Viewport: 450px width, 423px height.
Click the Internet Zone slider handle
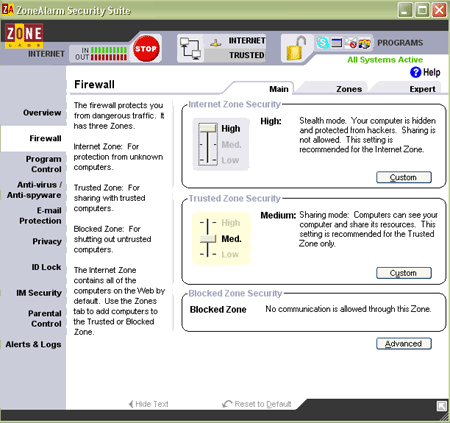point(207,128)
